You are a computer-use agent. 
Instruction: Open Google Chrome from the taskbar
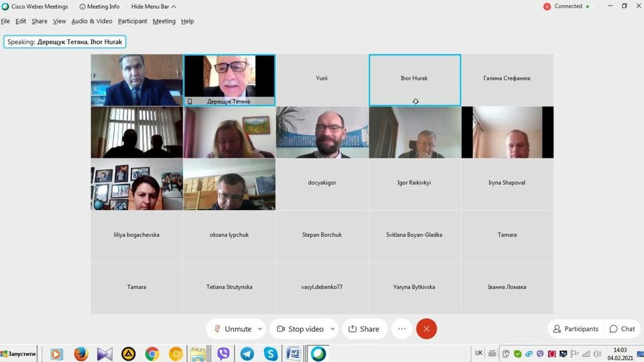point(152,353)
